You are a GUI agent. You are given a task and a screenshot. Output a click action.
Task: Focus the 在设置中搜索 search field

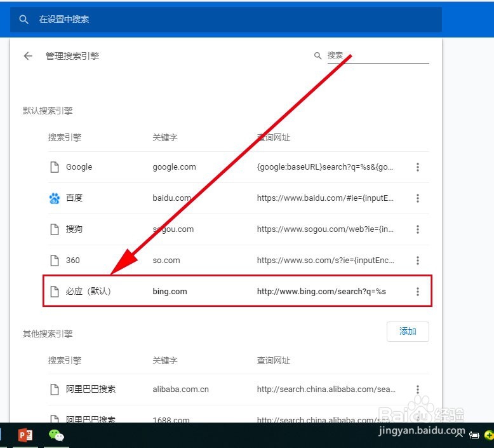226,19
